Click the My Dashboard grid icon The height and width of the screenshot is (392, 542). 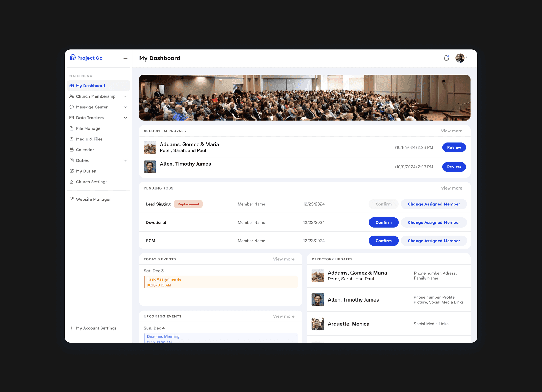click(x=71, y=86)
